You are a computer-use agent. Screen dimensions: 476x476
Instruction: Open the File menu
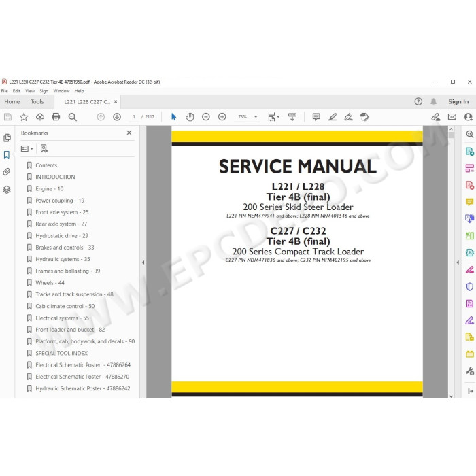pos(5,91)
